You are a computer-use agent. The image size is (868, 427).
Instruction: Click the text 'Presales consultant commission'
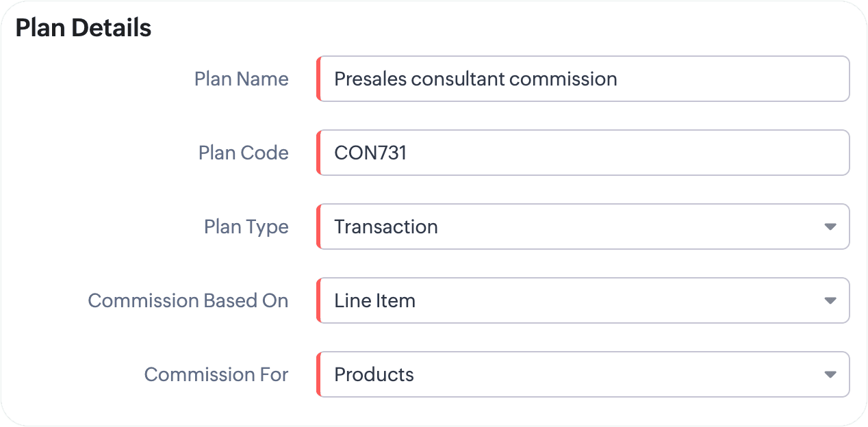pos(476,79)
